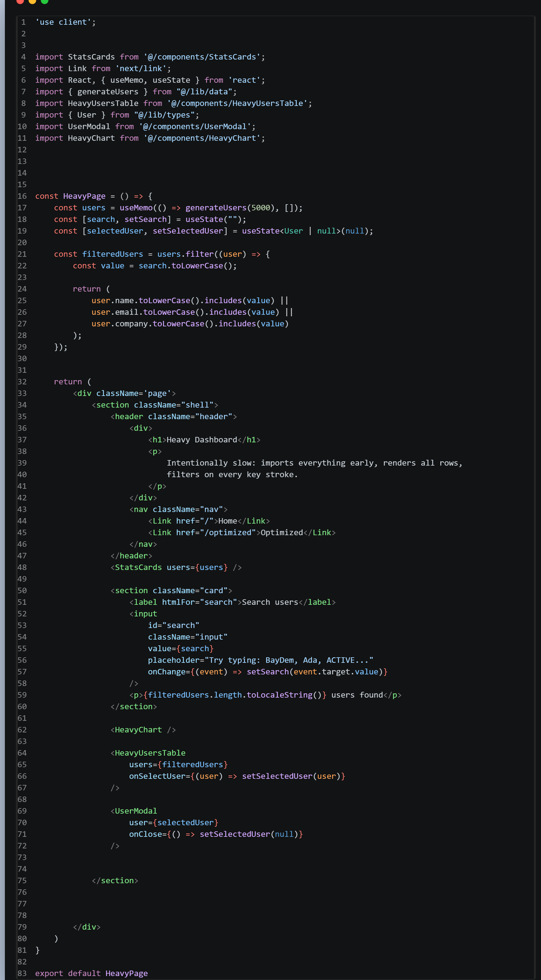Image resolution: width=541 pixels, height=980 pixels.
Task: Click line number 32 in the gutter
Action: tap(22, 382)
